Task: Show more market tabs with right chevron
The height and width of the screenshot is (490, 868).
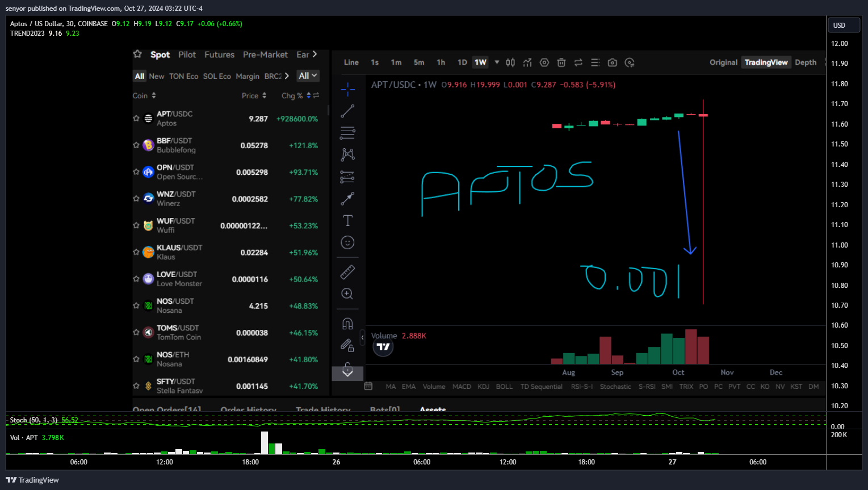Action: [315, 54]
